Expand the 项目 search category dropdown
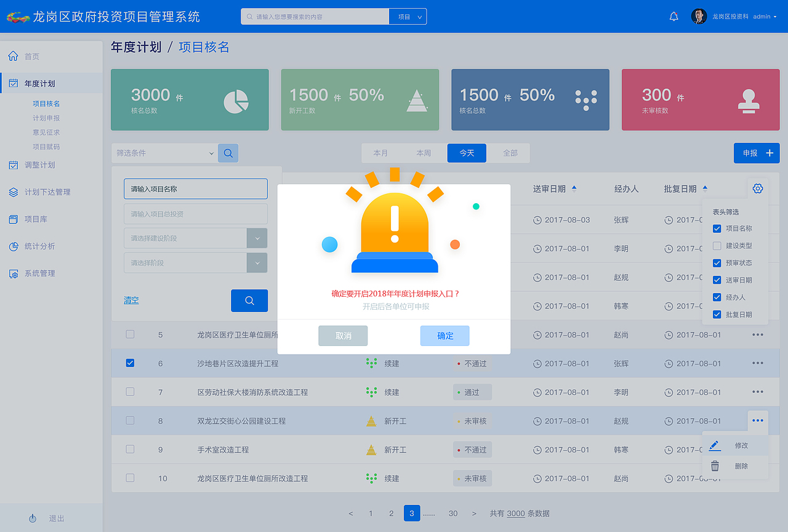The height and width of the screenshot is (532, 788). pyautogui.click(x=408, y=16)
